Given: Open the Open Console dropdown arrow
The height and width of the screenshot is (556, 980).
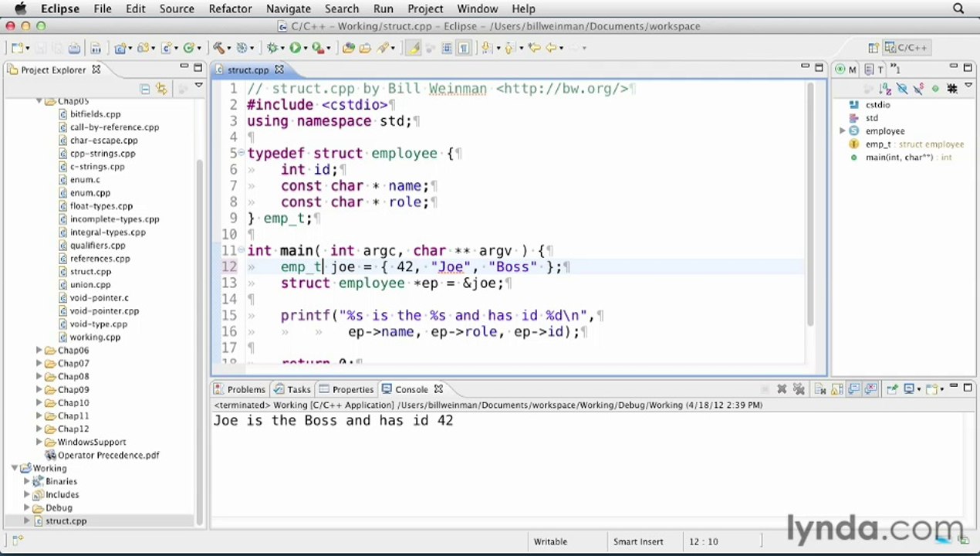Looking at the screenshot, I should tap(941, 389).
